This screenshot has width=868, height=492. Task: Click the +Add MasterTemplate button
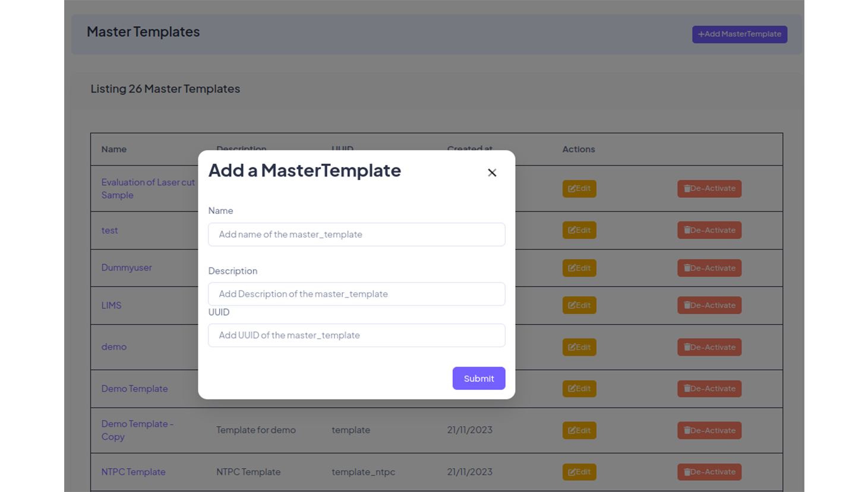click(739, 34)
